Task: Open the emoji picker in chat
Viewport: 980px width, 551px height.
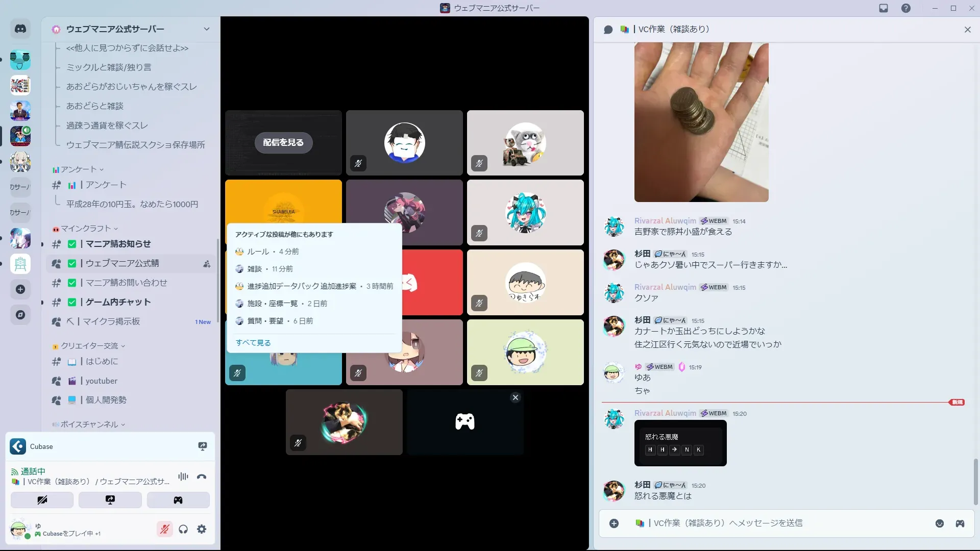Action: pos(939,523)
